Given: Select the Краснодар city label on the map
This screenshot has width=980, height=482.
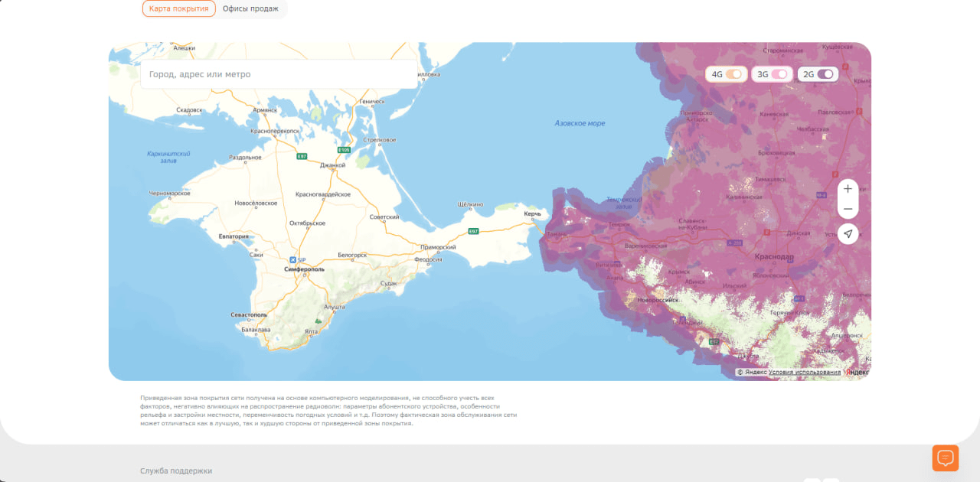Looking at the screenshot, I should point(774,257).
